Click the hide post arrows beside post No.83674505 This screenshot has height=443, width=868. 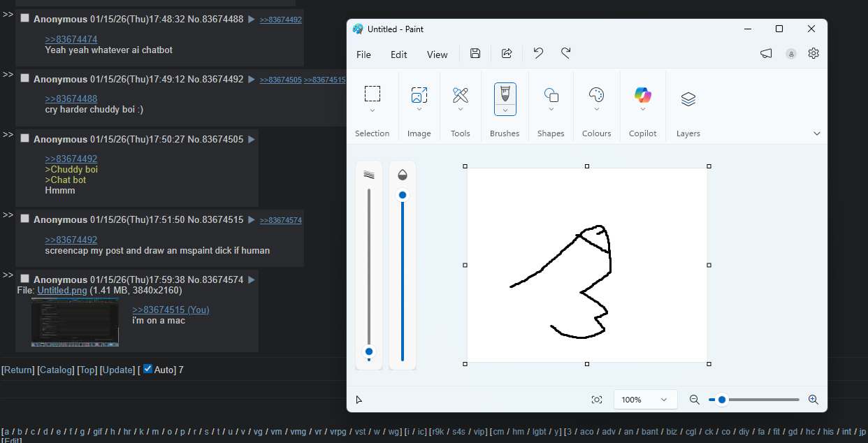point(8,133)
